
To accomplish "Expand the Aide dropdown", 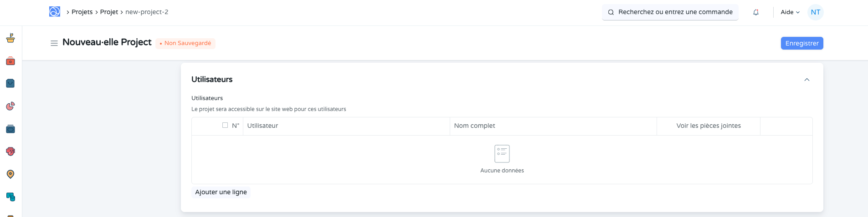I will (x=790, y=12).
